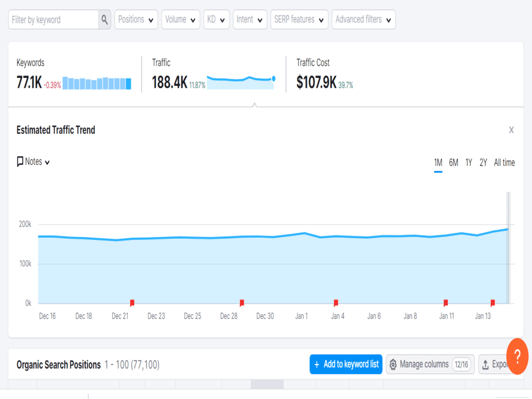Focus the Filter by keyword field

coord(54,20)
